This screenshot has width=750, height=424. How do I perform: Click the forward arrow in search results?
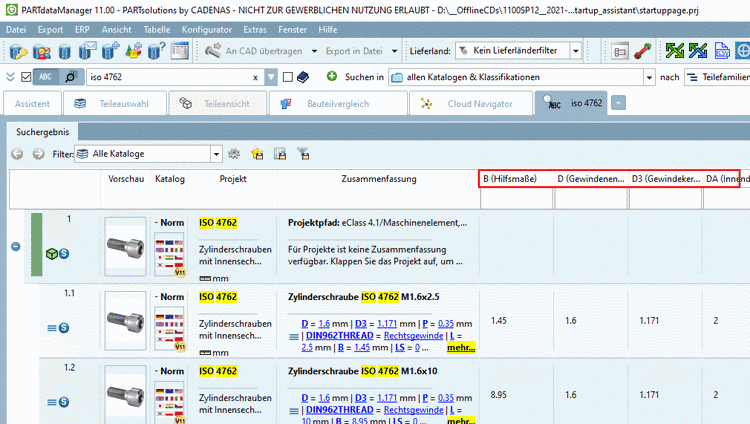tap(37, 154)
